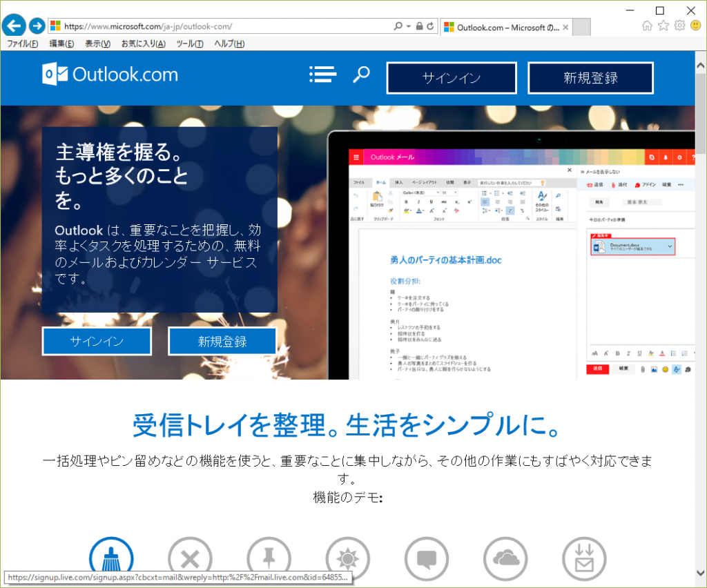
Task: Open the site hamburger list menu icon
Action: coord(323,75)
